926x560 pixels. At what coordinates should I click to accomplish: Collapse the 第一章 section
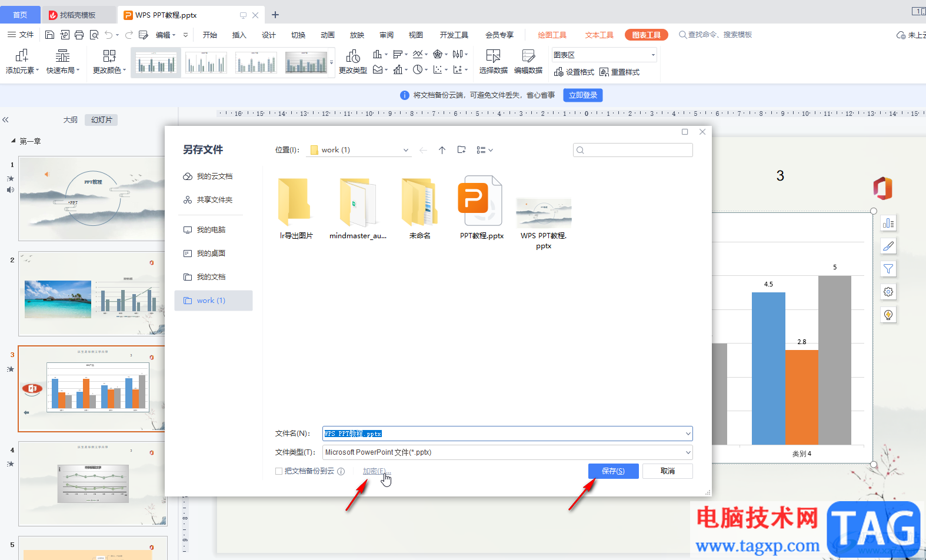point(14,141)
